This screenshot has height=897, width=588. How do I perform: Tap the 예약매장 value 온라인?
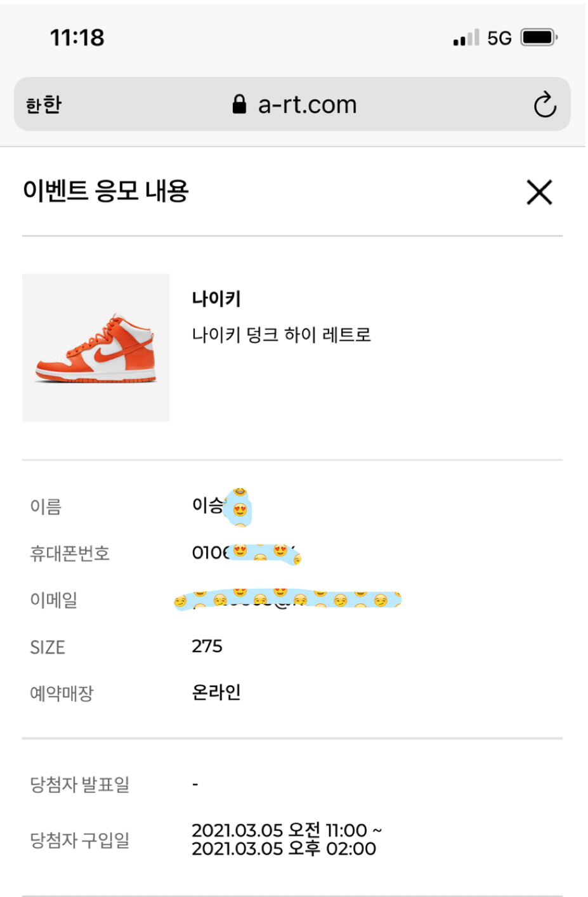(216, 692)
